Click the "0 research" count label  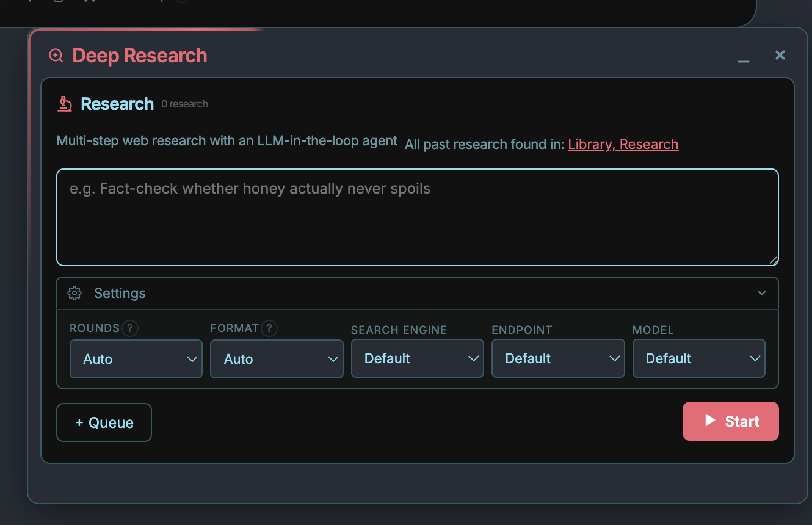184,104
